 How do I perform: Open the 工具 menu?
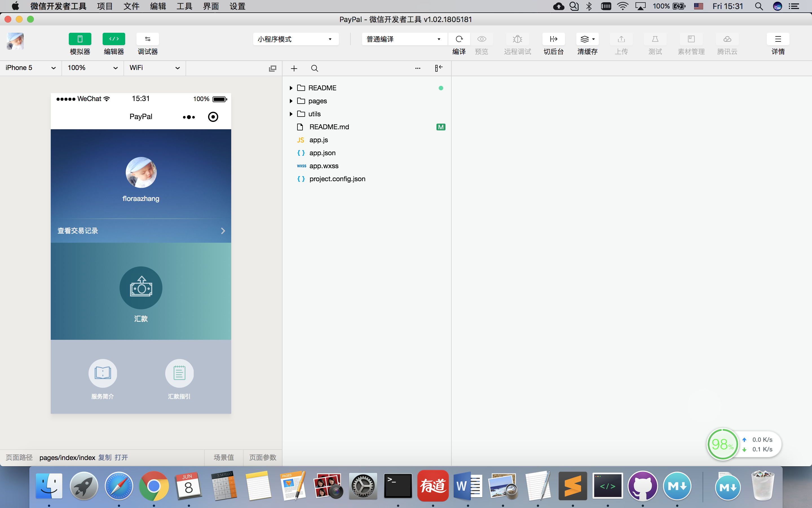(x=184, y=6)
